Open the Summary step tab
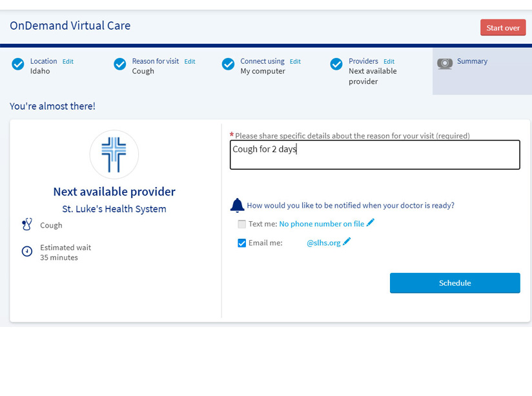This screenshot has height=396, width=532. coord(482,71)
